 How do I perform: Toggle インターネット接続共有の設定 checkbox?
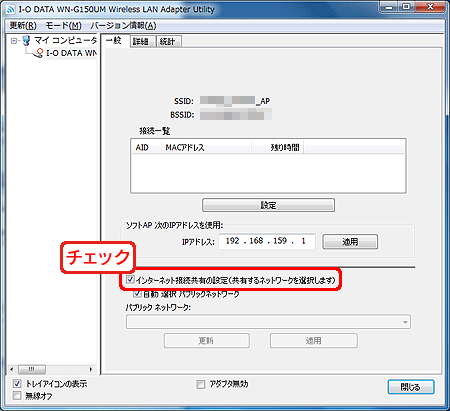[130, 280]
